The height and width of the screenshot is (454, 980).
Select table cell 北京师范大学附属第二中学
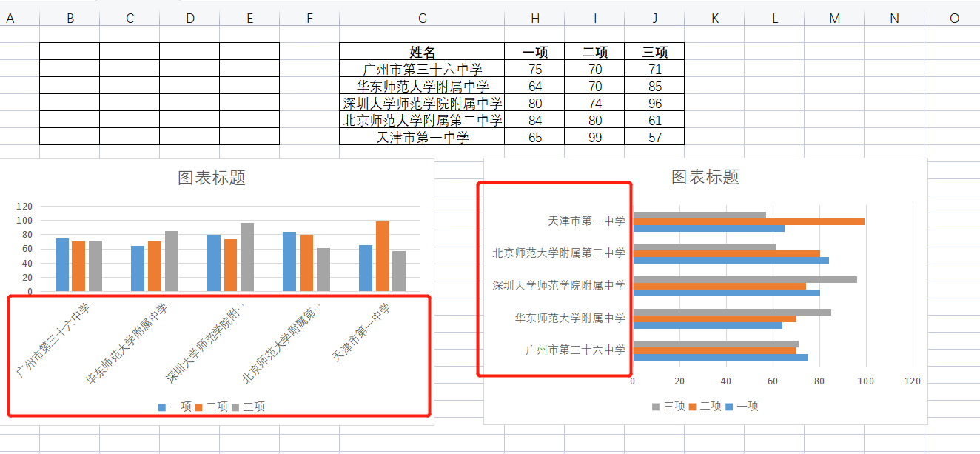(422, 120)
